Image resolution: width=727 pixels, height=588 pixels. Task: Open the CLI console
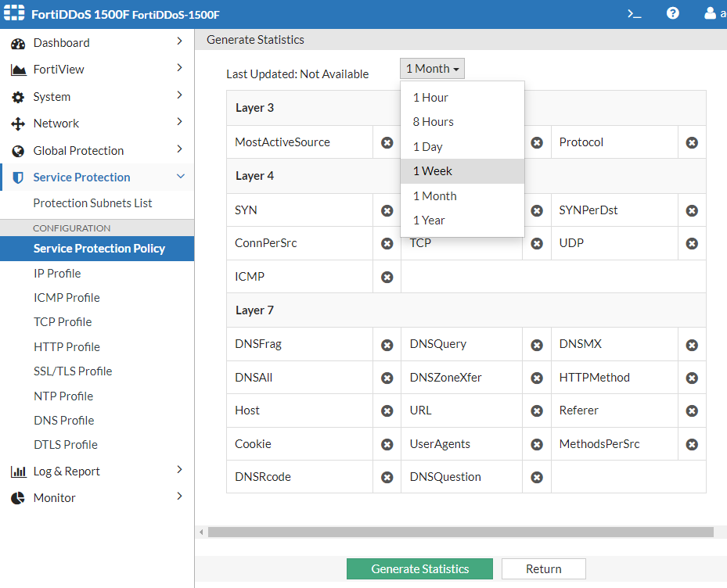[634, 13]
